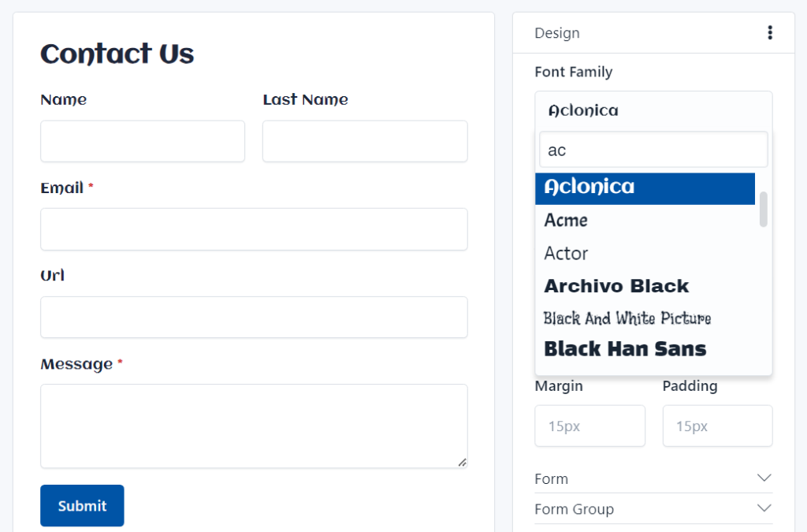The width and height of the screenshot is (807, 532).
Task: Expand the Form Group section
Action: 763,508
